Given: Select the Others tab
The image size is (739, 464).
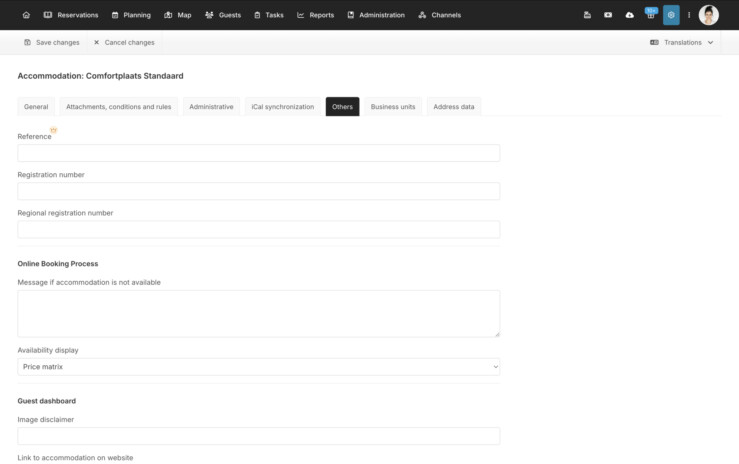Looking at the screenshot, I should click(x=342, y=106).
